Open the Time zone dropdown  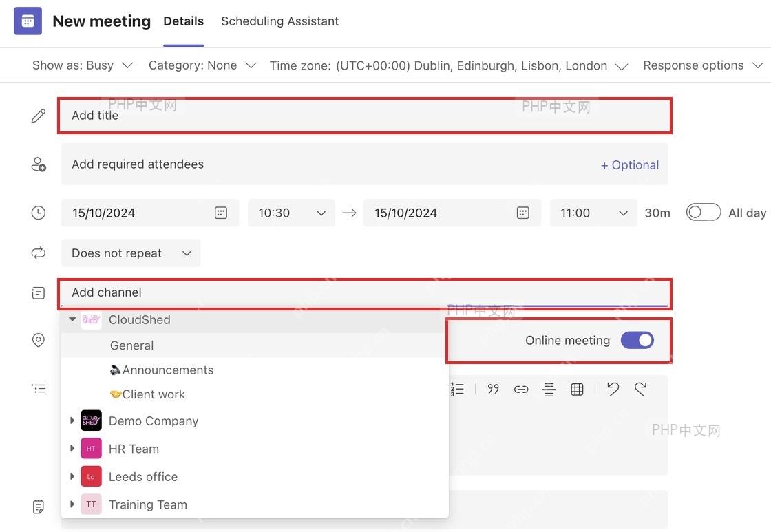pos(449,66)
